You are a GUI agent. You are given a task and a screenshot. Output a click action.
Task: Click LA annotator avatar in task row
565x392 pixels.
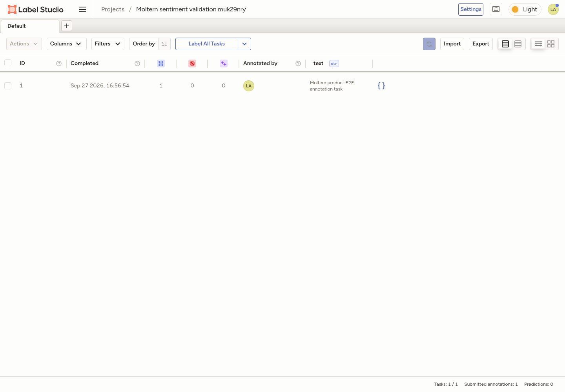tap(249, 86)
